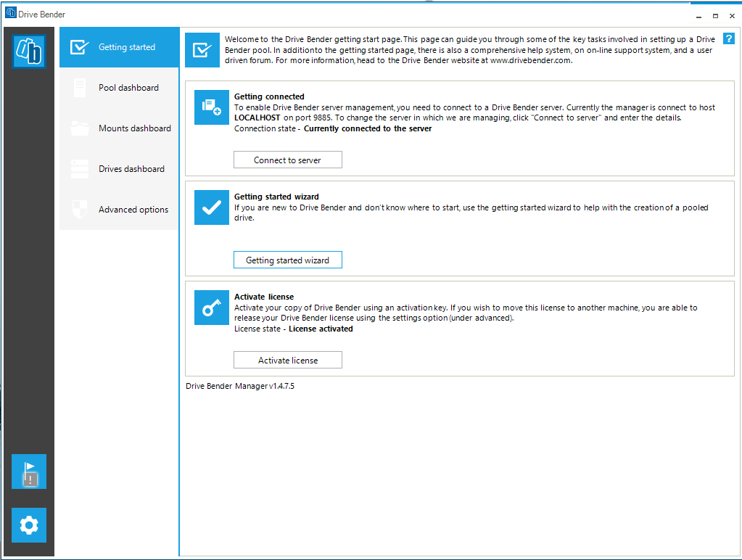Viewport: 742px width, 560px height.
Task: Click the Drive Bender title bar app icon
Action: click(10, 12)
